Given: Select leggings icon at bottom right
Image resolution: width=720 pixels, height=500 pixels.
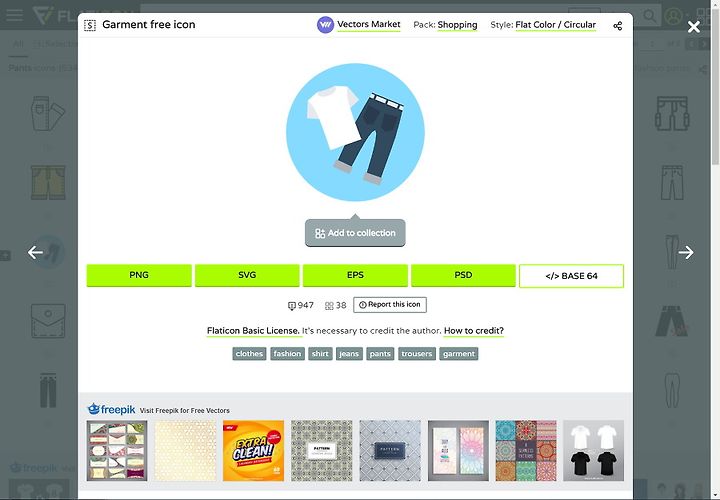Looking at the screenshot, I should coord(672,391).
